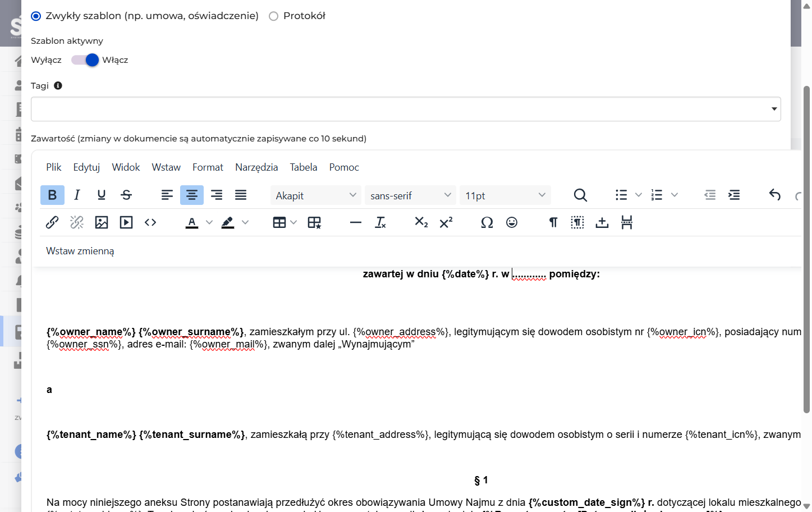Justify the paragraph text
The height and width of the screenshot is (512, 812).
pyautogui.click(x=241, y=195)
